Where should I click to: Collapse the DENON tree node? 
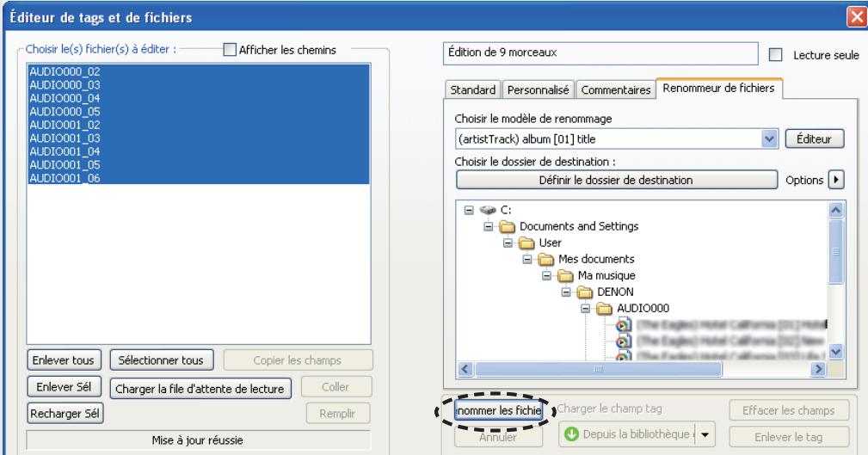566,292
